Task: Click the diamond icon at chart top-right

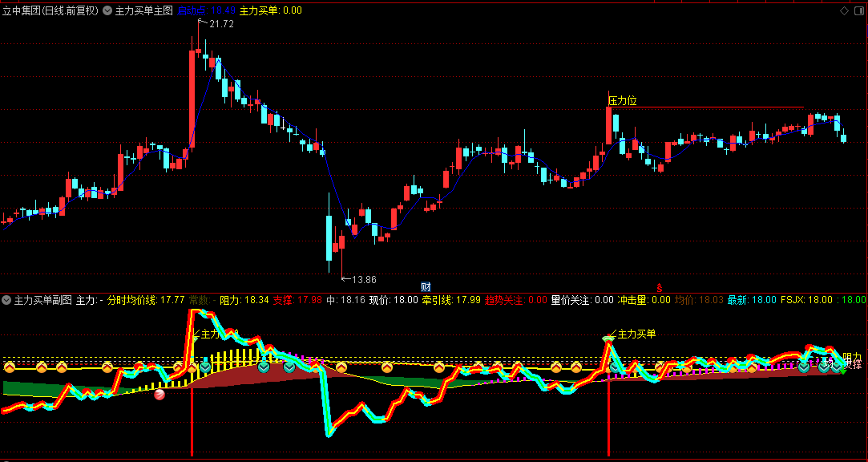Action: coord(844,10)
